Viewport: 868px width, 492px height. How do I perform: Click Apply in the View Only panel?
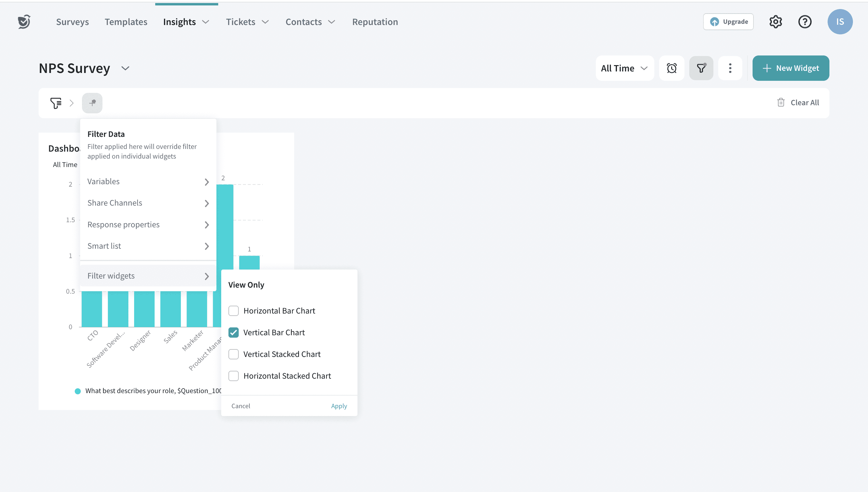click(x=339, y=406)
